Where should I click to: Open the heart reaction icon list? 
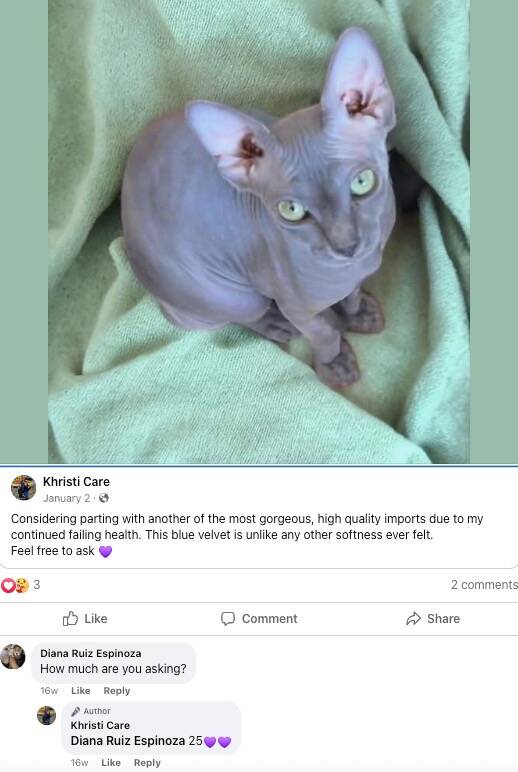[7, 585]
